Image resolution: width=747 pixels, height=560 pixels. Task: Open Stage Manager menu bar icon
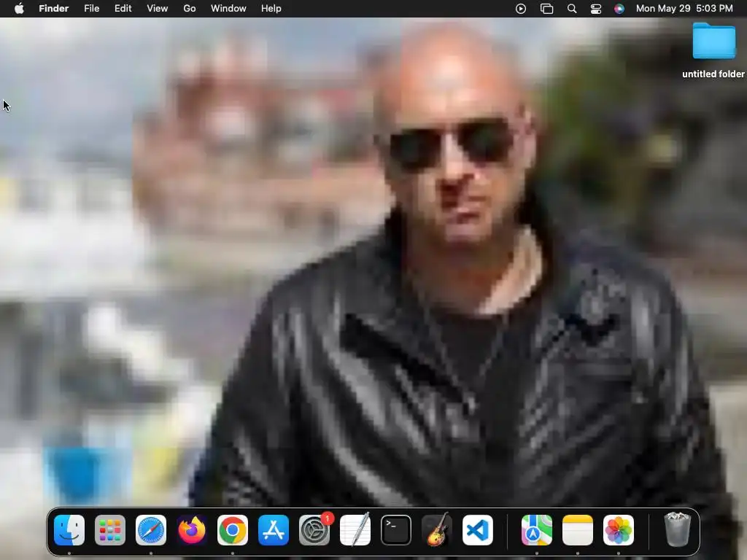tap(546, 9)
